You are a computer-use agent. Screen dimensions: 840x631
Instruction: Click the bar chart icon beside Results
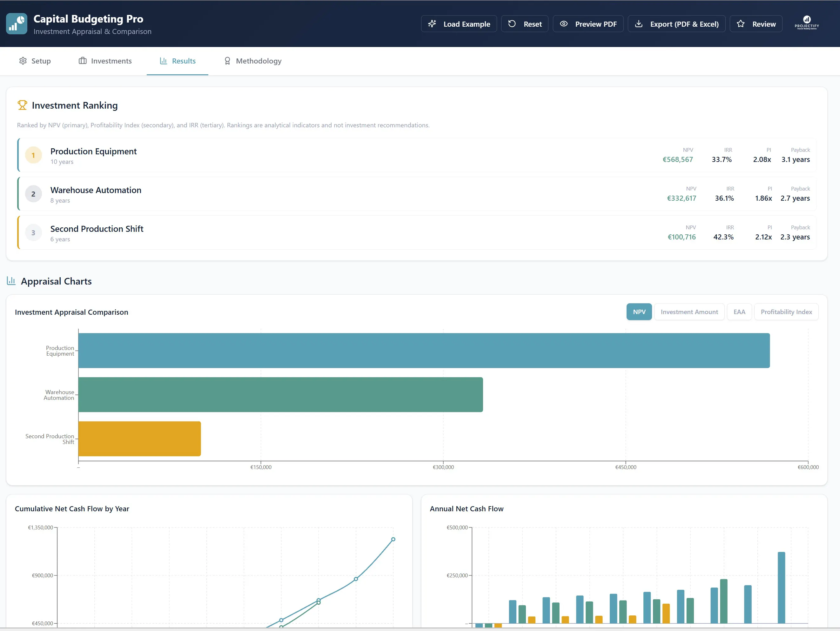pyautogui.click(x=163, y=61)
